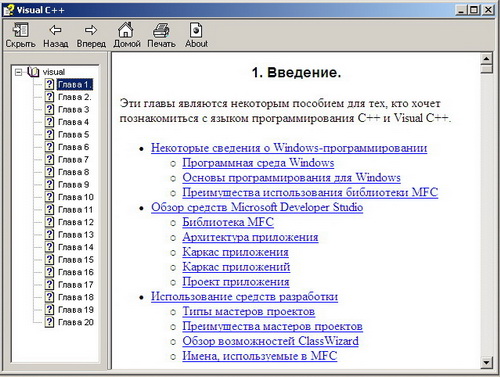Open Глава 3 topic

pyautogui.click(x=74, y=110)
